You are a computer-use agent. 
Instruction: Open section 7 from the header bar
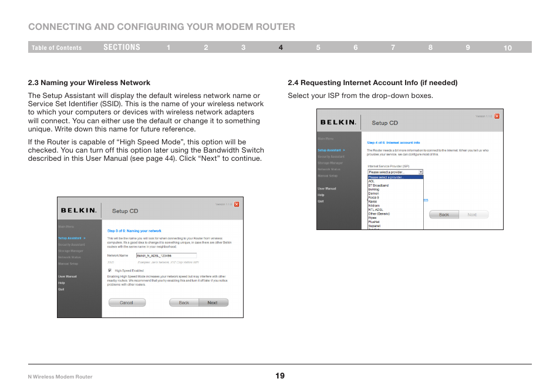393,48
